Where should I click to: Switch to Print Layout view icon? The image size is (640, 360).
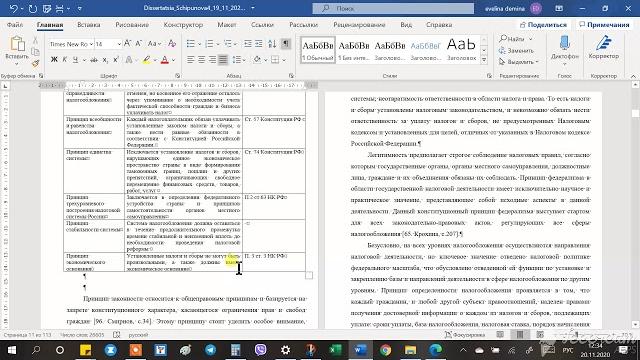[520, 335]
